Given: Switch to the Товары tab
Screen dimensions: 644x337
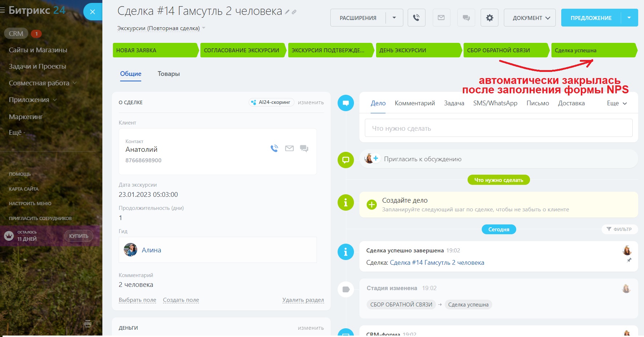Looking at the screenshot, I should pyautogui.click(x=168, y=74).
